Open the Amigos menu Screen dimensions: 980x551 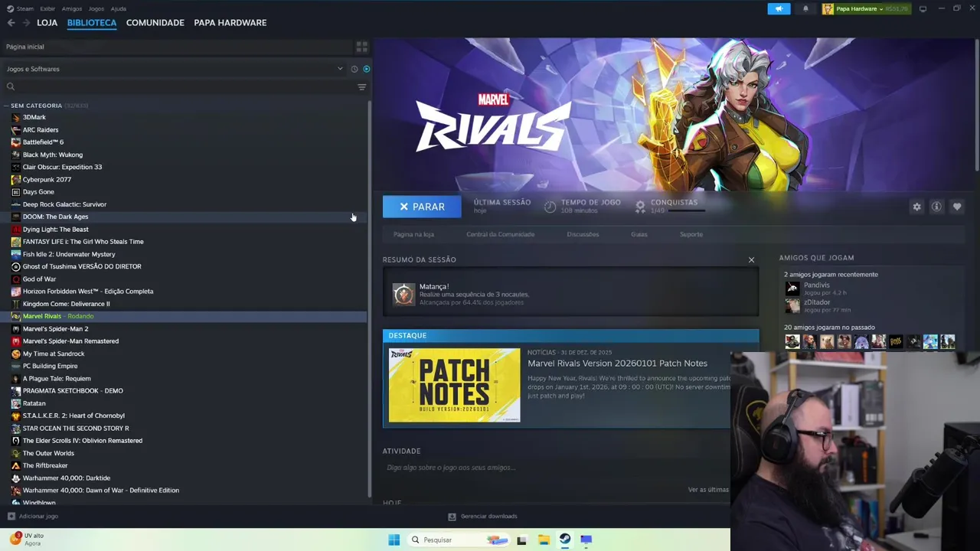[x=72, y=9]
